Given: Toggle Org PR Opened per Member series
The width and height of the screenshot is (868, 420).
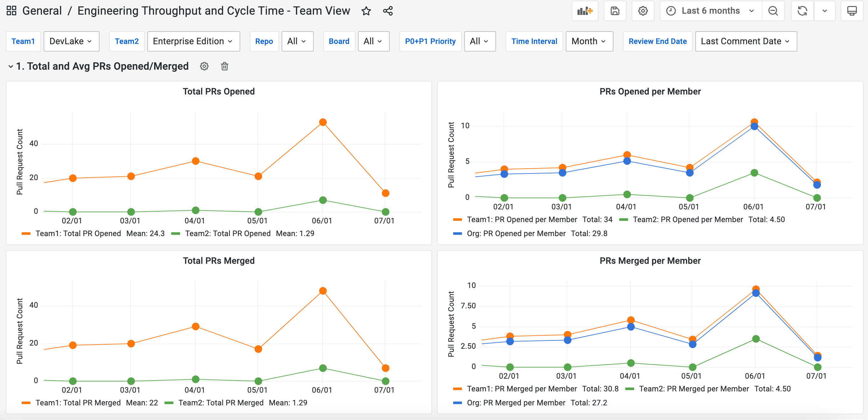Looking at the screenshot, I should pyautogui.click(x=516, y=233).
